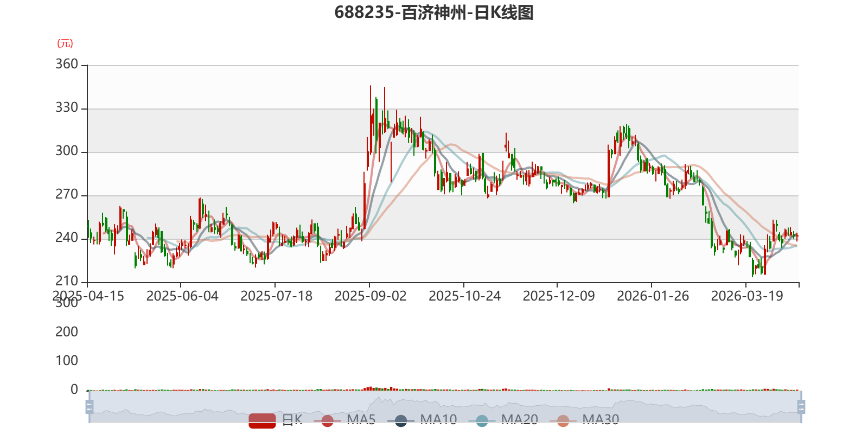Toggle the MA20 line in legend
Screen dimensions: 868x434
pos(503,420)
